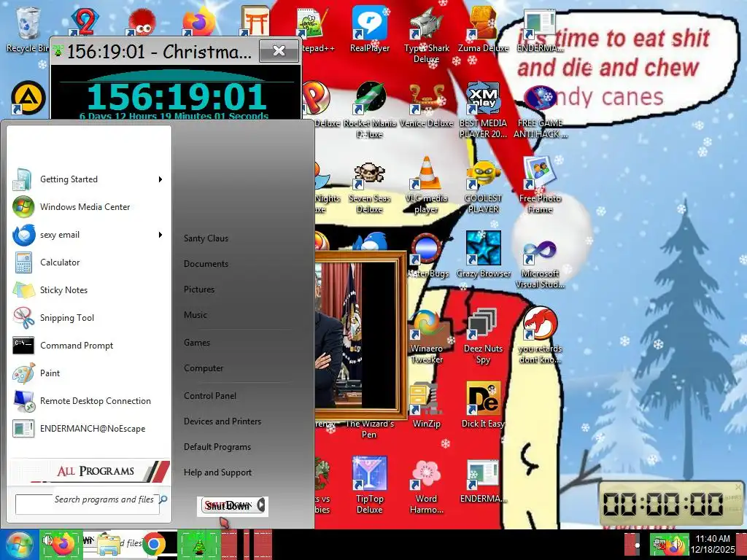Click the Search programs and files box

pos(88,504)
